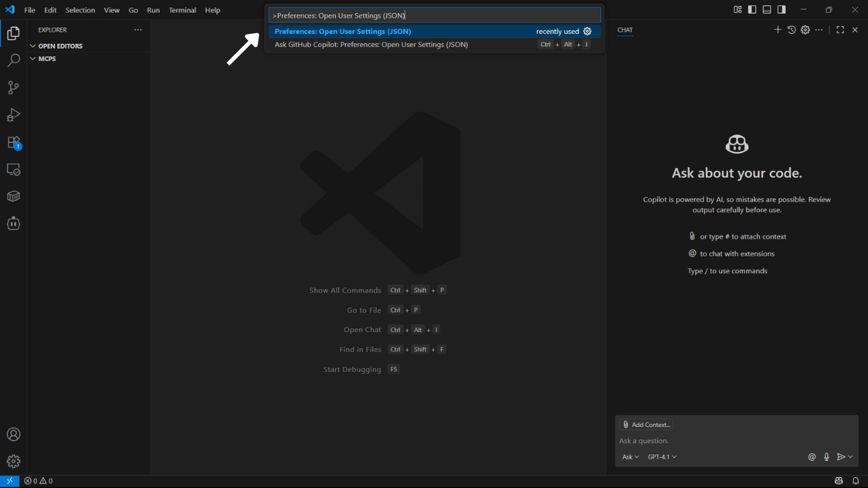Click the EXPLORER panel title
Image resolution: width=868 pixels, height=488 pixels.
(x=53, y=30)
